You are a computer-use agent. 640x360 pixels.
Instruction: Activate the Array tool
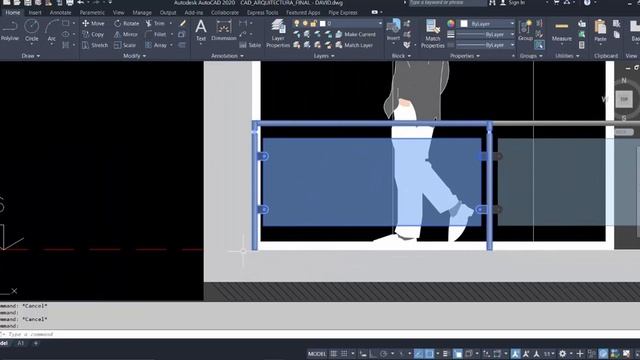[x=156, y=45]
